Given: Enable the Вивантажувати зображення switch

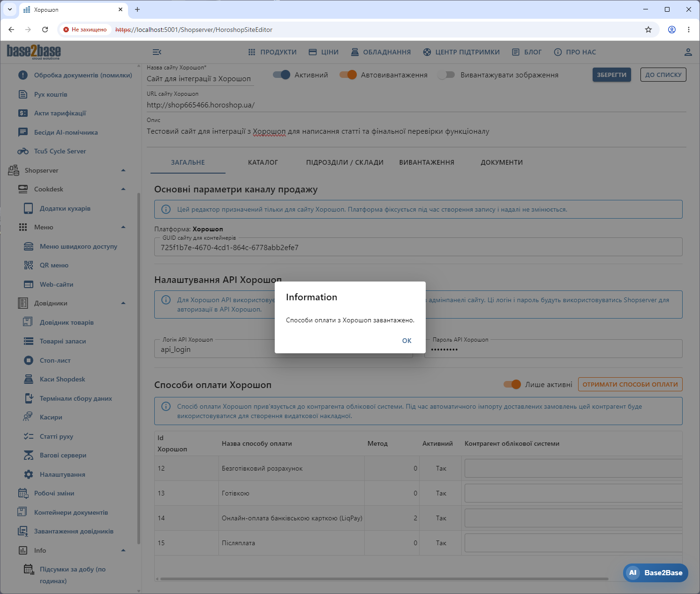Looking at the screenshot, I should 446,75.
